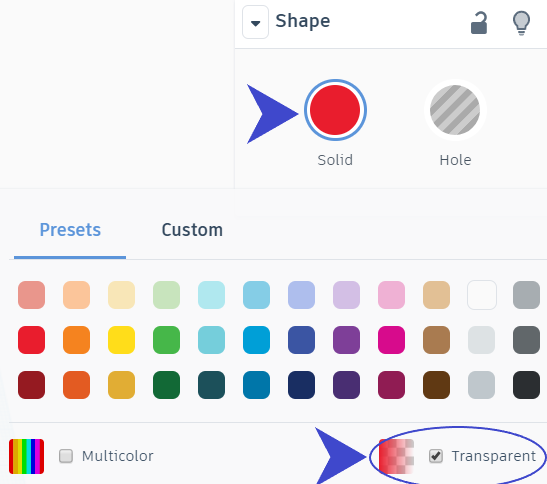Choose the magenta pink color swatch
547x484 pixels.
pyautogui.click(x=391, y=340)
